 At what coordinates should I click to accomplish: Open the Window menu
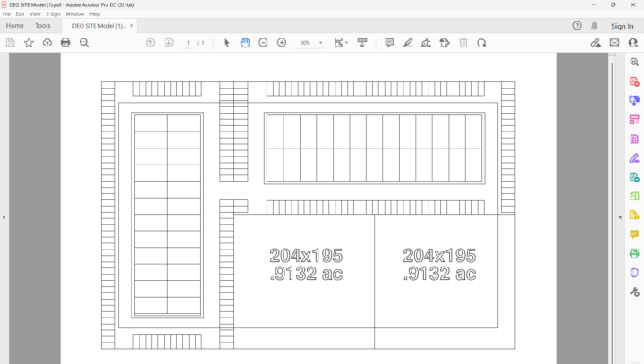(75, 14)
